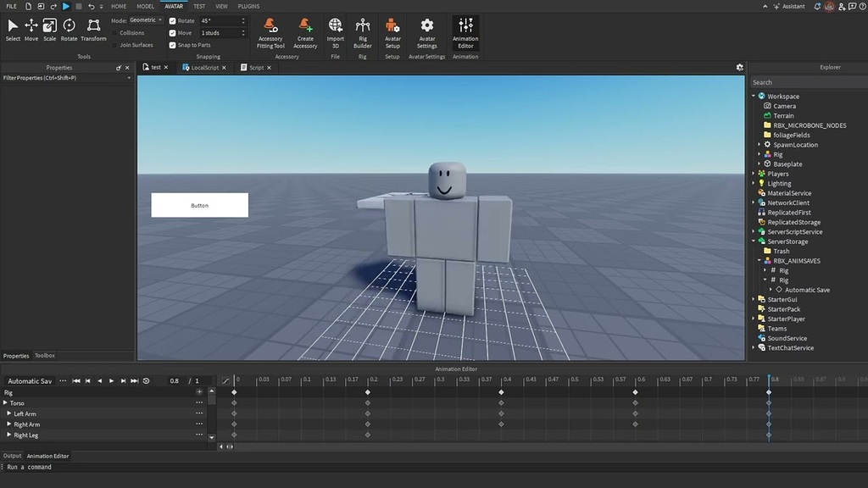Collapse the Workspace tree in Explorer
Screen dimensions: 868x488
[754, 96]
